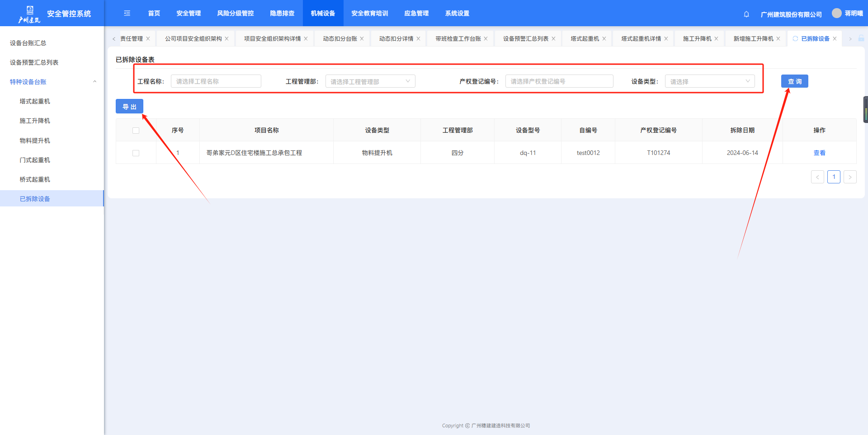
Task: Select the checkbox for row 1
Action: [136, 153]
